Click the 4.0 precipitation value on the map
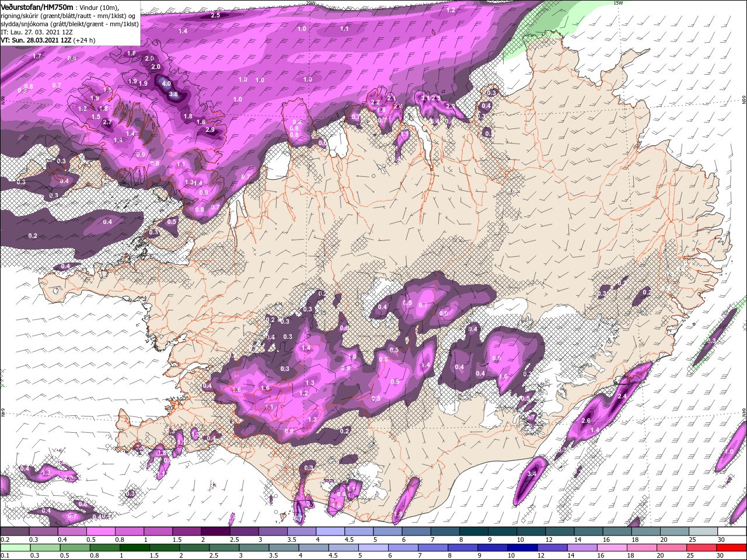The image size is (747, 560). point(166,83)
